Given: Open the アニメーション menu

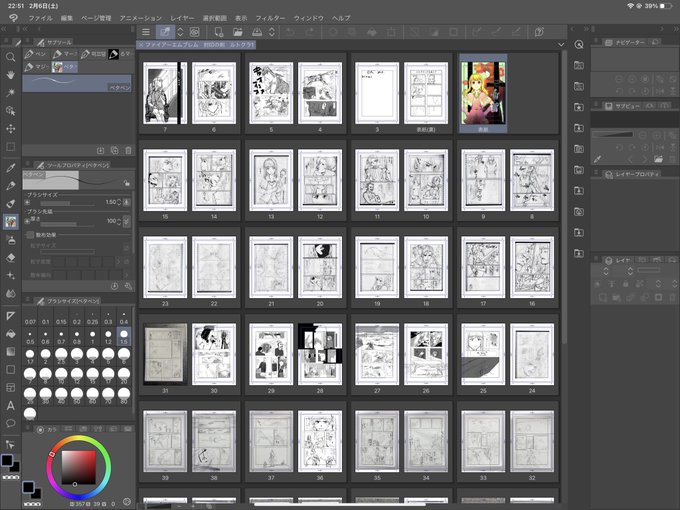Looking at the screenshot, I should [x=141, y=18].
